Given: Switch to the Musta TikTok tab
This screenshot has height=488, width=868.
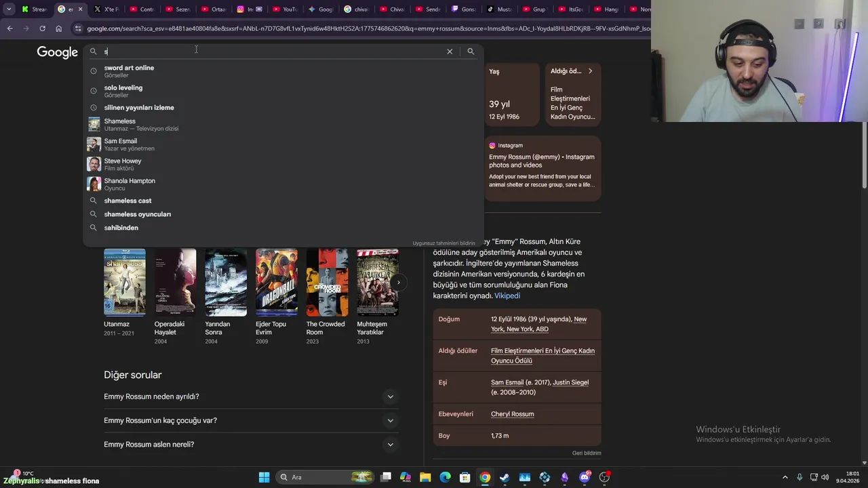Looking at the screenshot, I should [x=500, y=9].
